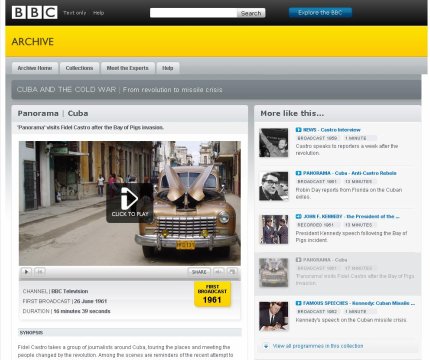This screenshot has height=360, width=430.
Task: Open PANORAMA - Cuba - Anti-Castro Rebels link
Action: point(350,173)
